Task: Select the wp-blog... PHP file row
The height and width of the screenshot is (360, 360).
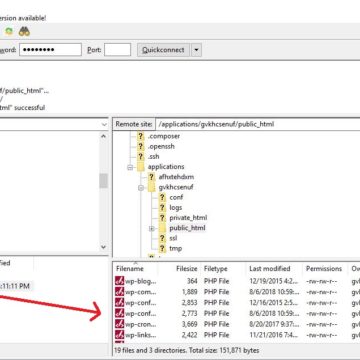Action: tap(237, 281)
